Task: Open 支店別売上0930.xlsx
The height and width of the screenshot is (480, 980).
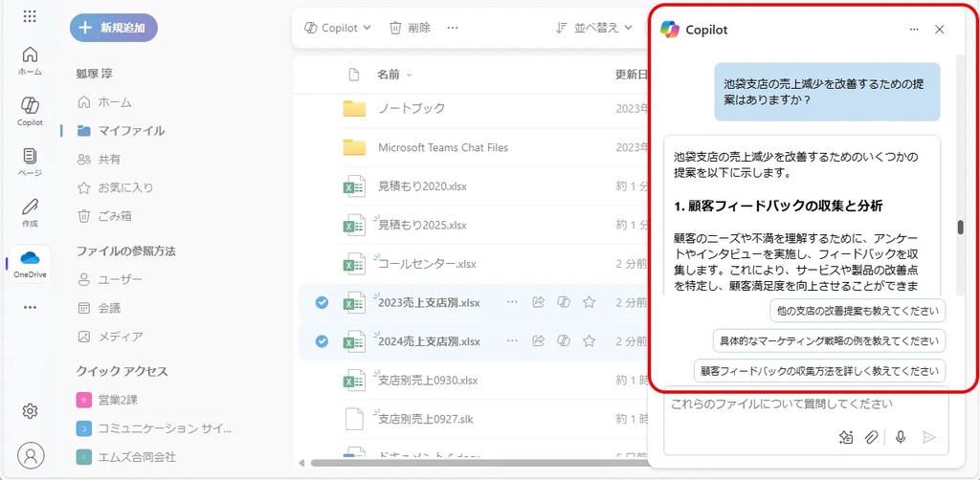Action: coord(428,381)
